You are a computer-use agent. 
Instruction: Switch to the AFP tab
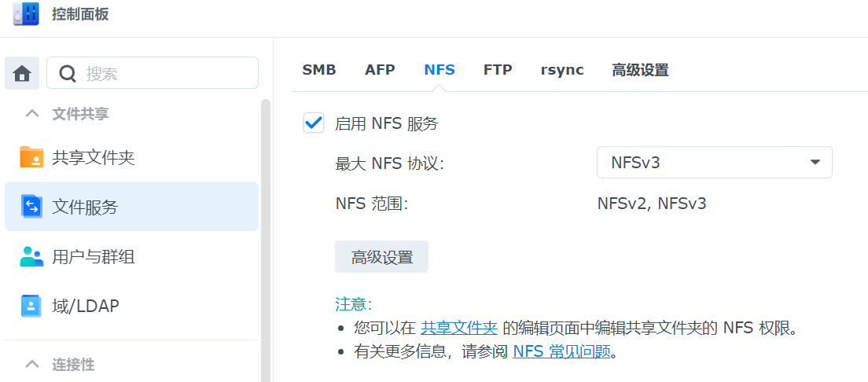pyautogui.click(x=380, y=70)
